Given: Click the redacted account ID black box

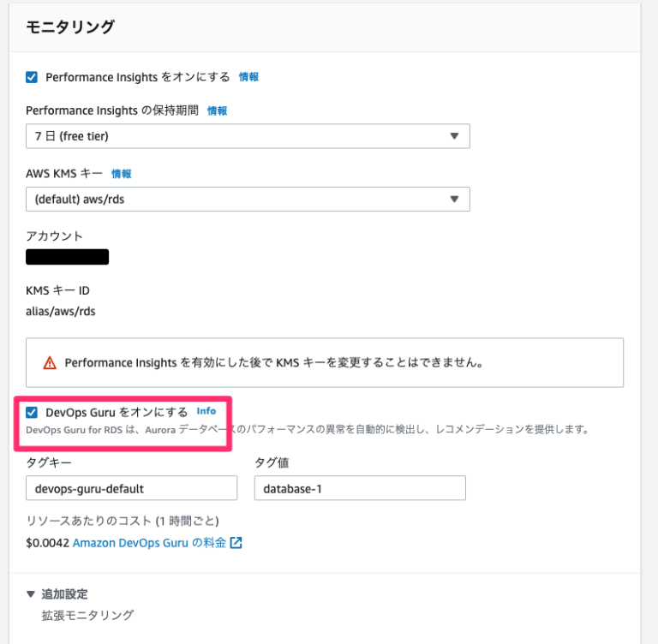Looking at the screenshot, I should (67, 257).
